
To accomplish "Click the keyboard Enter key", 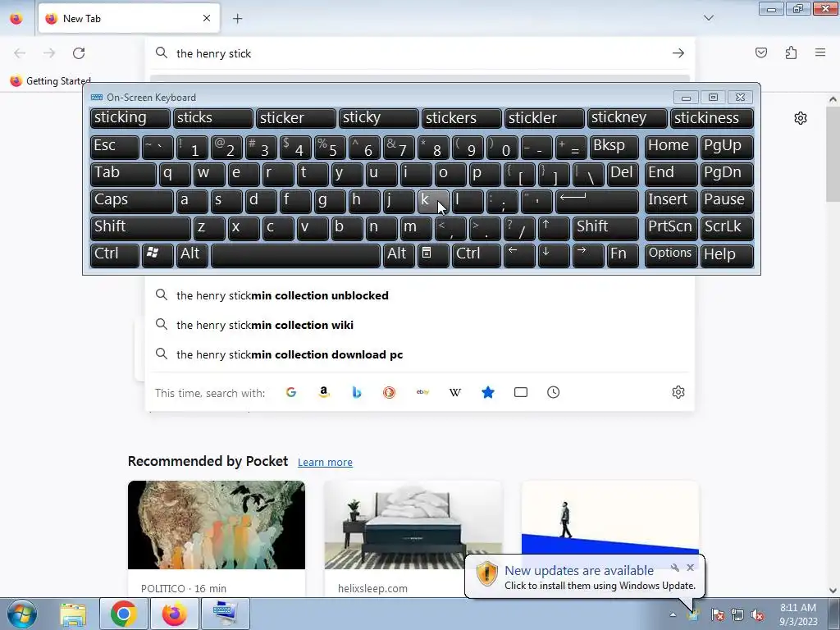I will point(597,202).
